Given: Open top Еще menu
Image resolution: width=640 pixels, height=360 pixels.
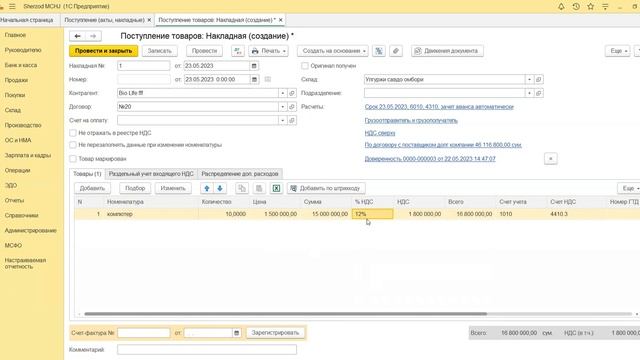Looking at the screenshot, I should tap(618, 51).
